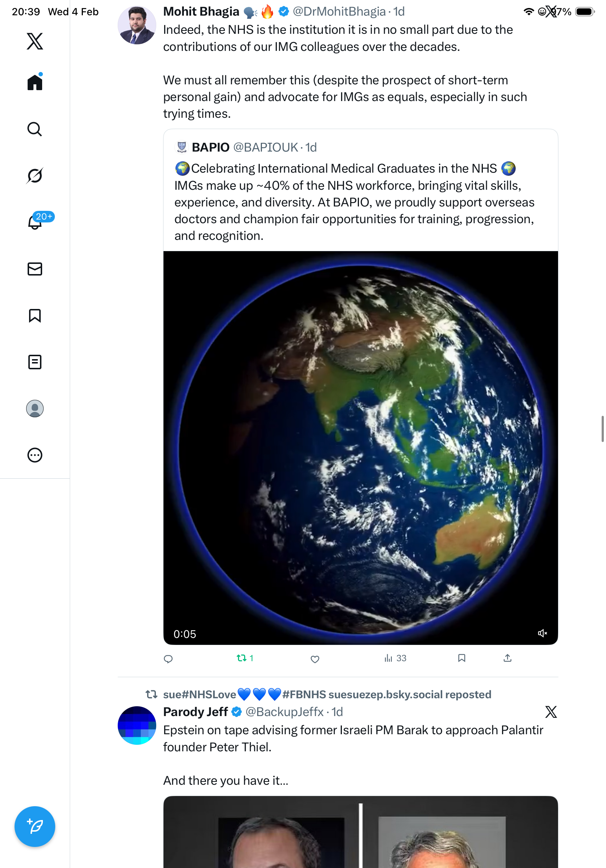View analytics showing 33 views
This screenshot has width=606, height=868.
click(395, 658)
